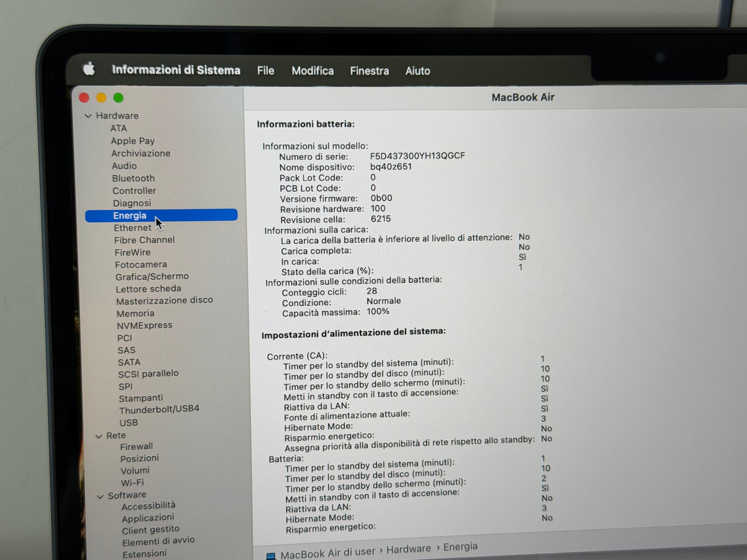Screen dimensions: 747x560
Task: Open the Informazioni di Sistema menu
Action: click(176, 70)
